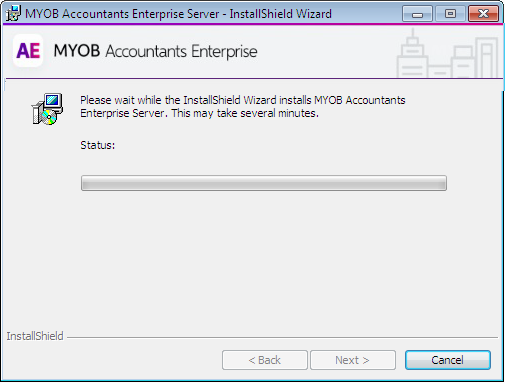
Task: Click the window title bar text
Action: [x=178, y=14]
